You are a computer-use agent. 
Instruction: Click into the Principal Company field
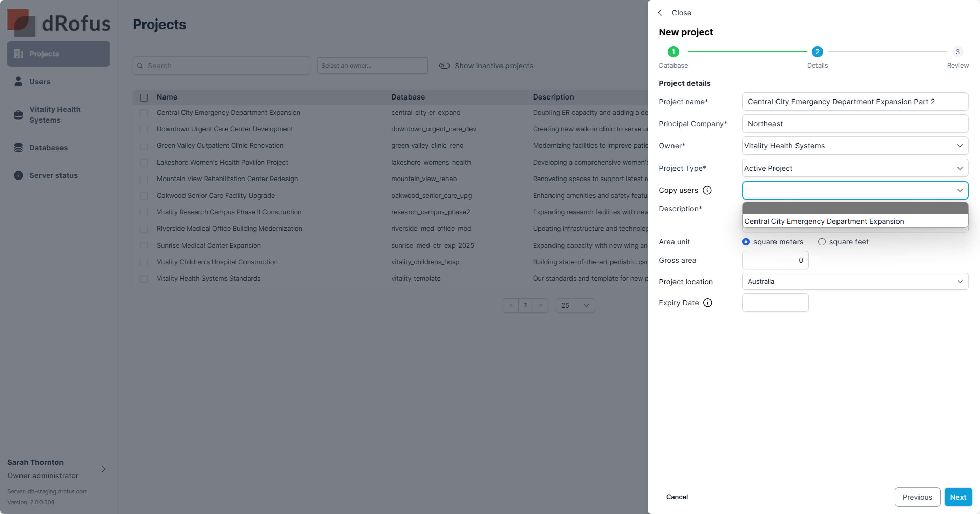point(855,124)
